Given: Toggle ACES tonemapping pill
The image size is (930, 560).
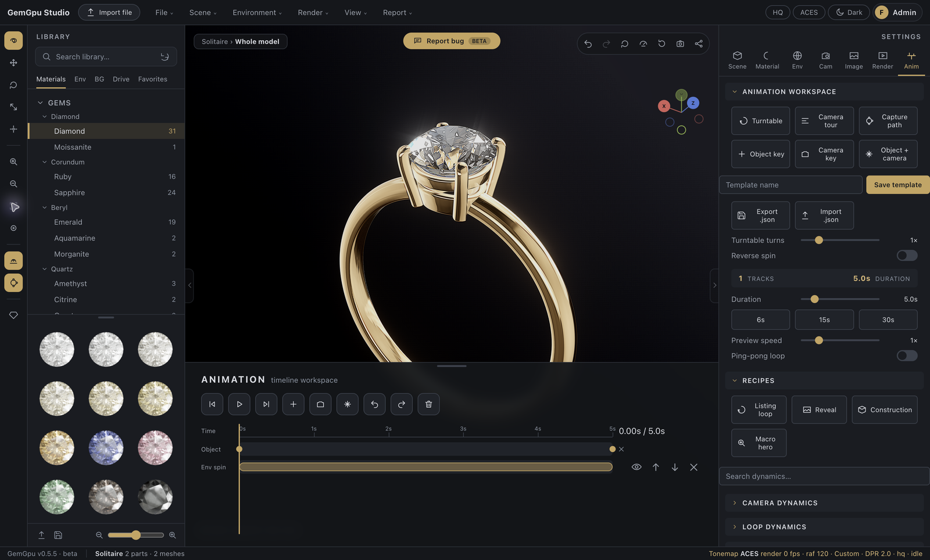Looking at the screenshot, I should coord(809,12).
